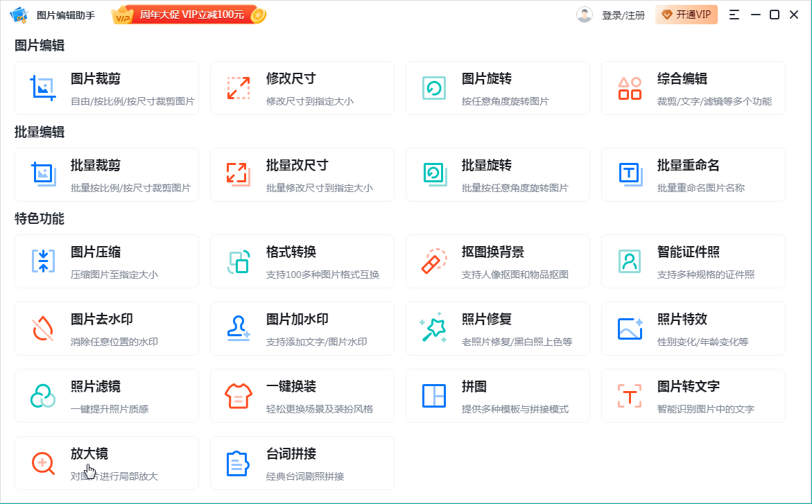Open the 批量重命名 batch rename tile
Image resolution: width=812 pixels, height=504 pixels.
[693, 175]
